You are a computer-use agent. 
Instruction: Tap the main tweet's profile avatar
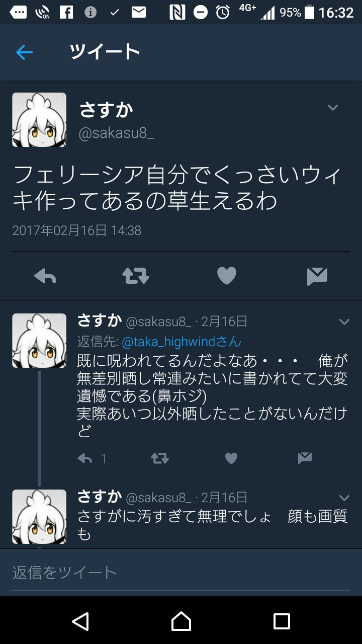pyautogui.click(x=39, y=120)
